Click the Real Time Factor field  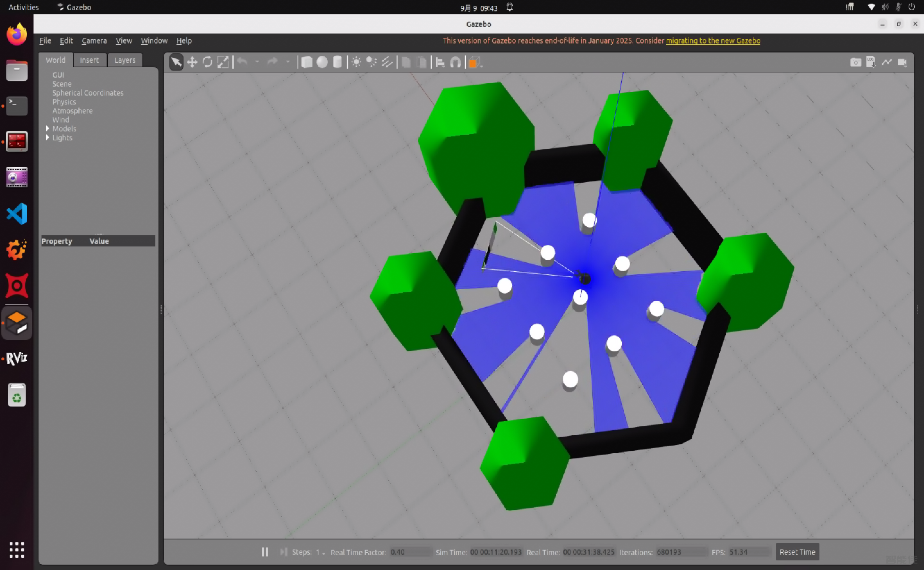tap(410, 552)
